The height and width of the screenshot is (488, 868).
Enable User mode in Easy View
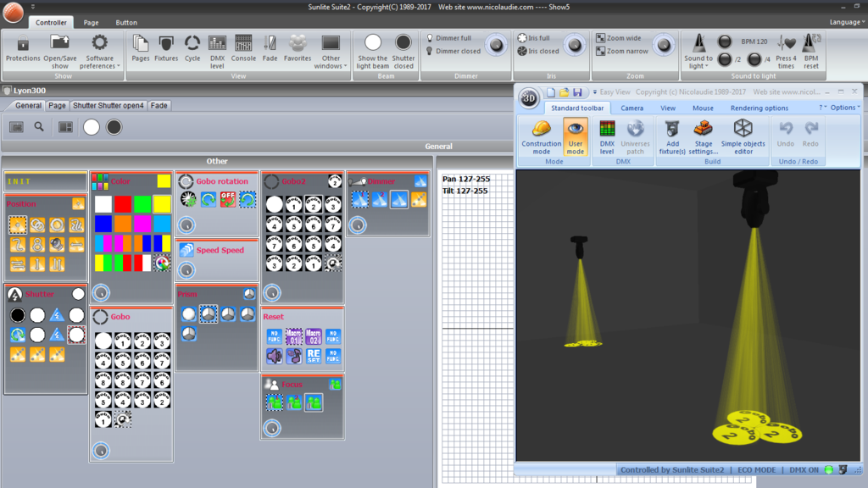coord(576,136)
